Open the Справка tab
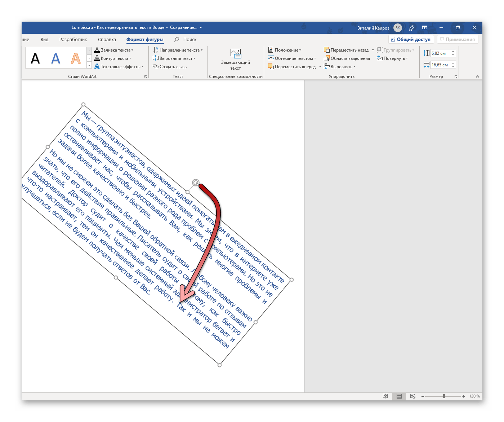This screenshot has width=504, height=422. [107, 40]
